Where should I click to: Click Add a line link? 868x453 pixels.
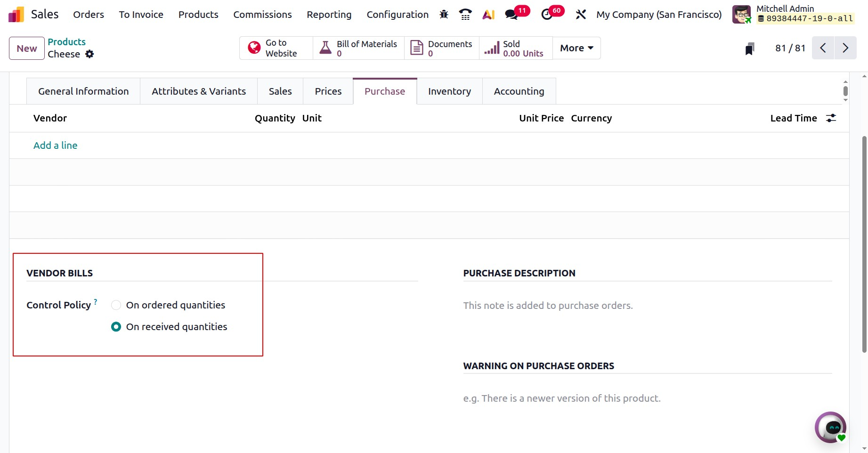pos(56,146)
